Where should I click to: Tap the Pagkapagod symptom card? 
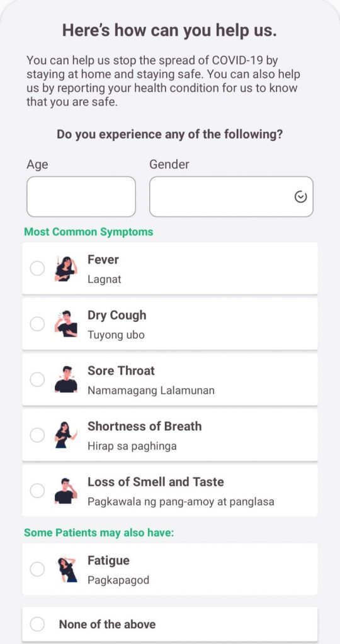click(x=170, y=569)
